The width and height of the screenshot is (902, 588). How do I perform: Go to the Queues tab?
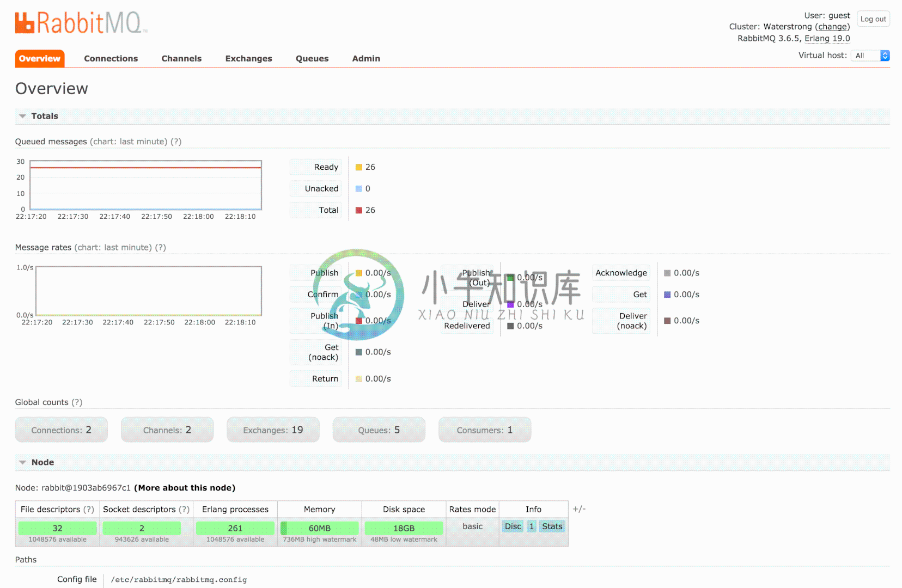[x=312, y=59]
